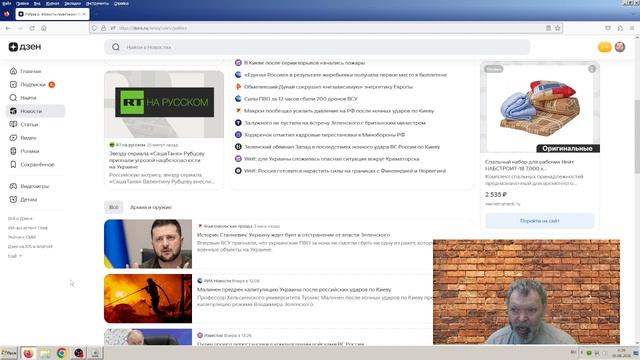Image resolution: width=640 pixels, height=360 pixels.
Task: Click the bedding set ad image
Action: click(540, 108)
